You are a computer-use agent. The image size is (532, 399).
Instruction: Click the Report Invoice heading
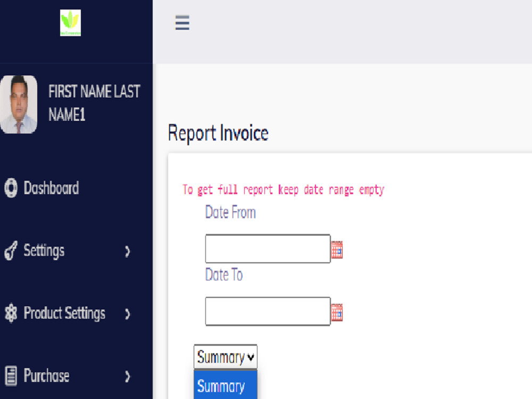pyautogui.click(x=218, y=133)
